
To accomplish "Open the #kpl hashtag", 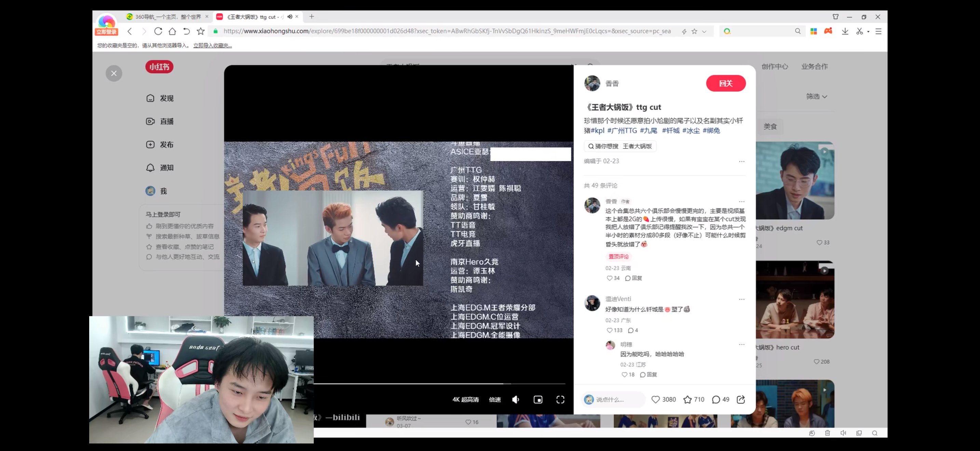I will click(597, 131).
